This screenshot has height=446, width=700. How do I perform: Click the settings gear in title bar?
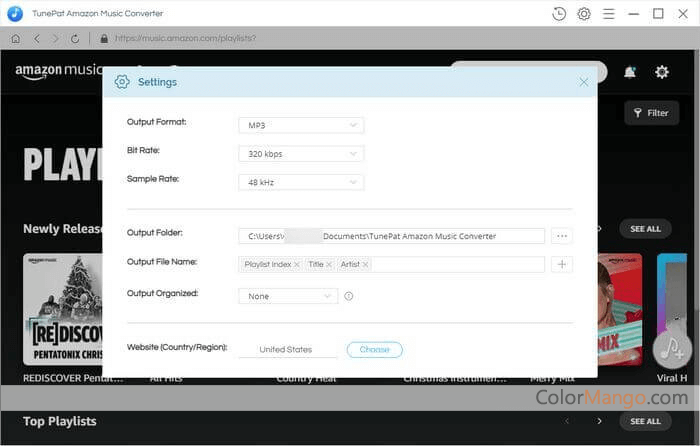pyautogui.click(x=584, y=14)
